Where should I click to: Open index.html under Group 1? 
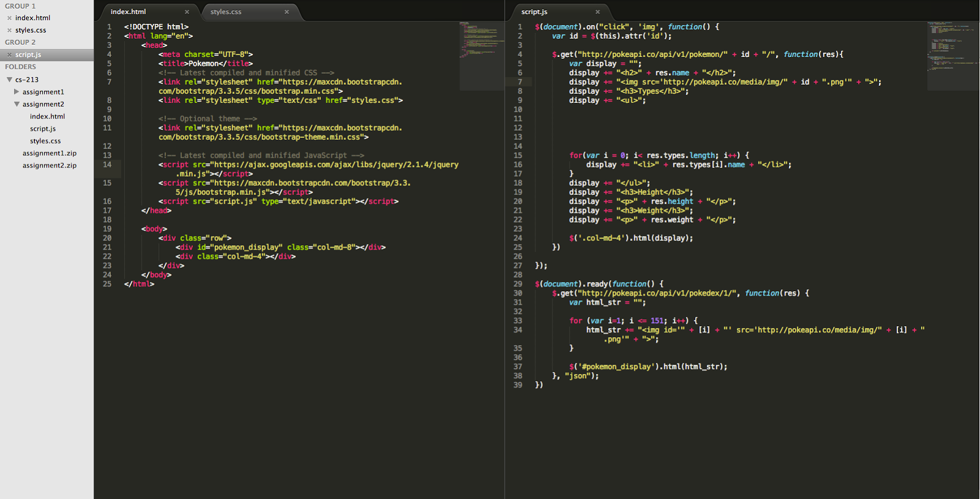click(x=33, y=18)
